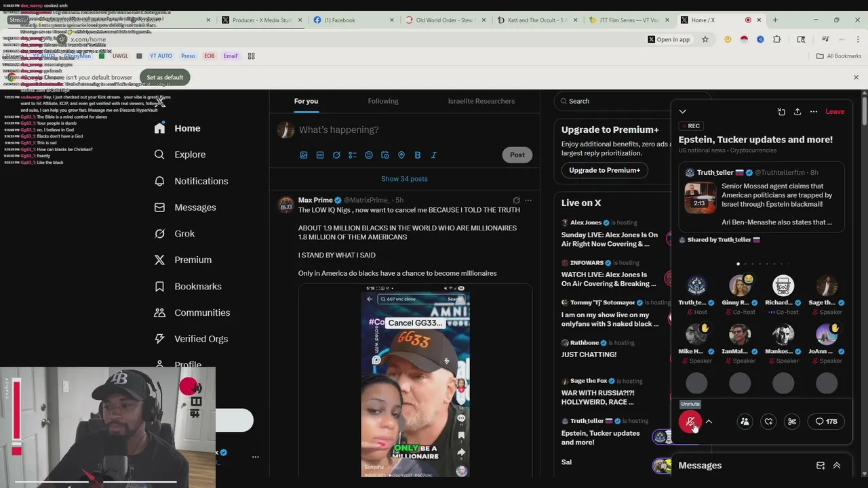Toggle bold formatting in composer
The height and width of the screenshot is (488, 868).
pos(418,155)
